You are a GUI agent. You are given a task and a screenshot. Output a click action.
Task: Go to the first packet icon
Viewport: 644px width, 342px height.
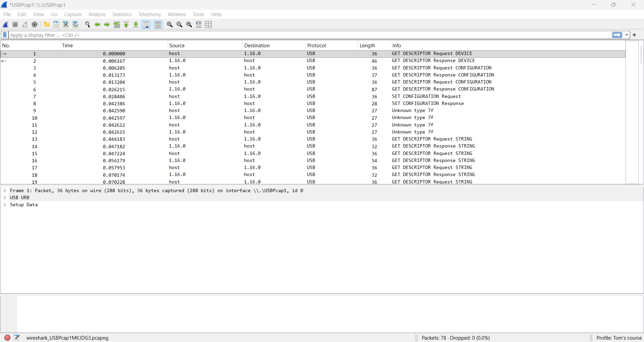(x=126, y=24)
